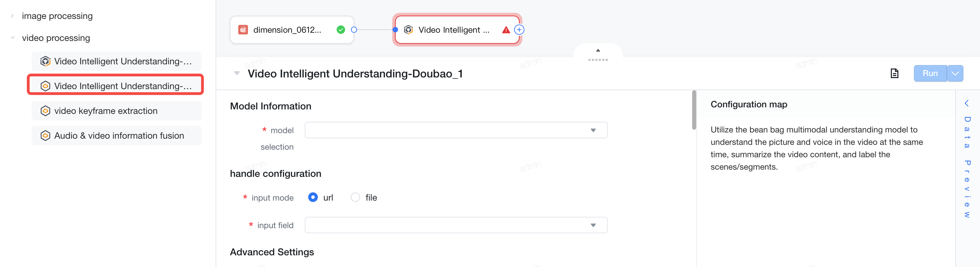Open the model selection dropdown
Image resolution: width=980 pixels, height=267 pixels.
456,130
